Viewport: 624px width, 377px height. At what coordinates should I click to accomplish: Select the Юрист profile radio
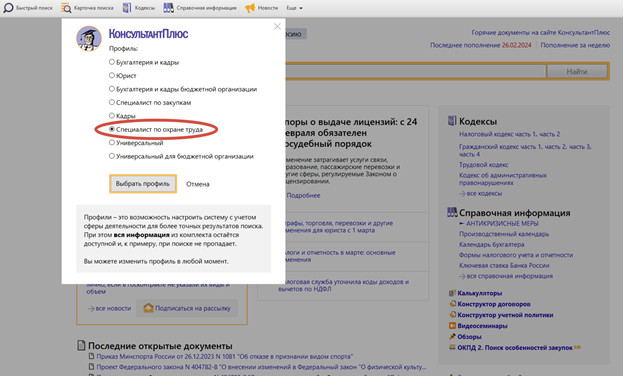(112, 75)
